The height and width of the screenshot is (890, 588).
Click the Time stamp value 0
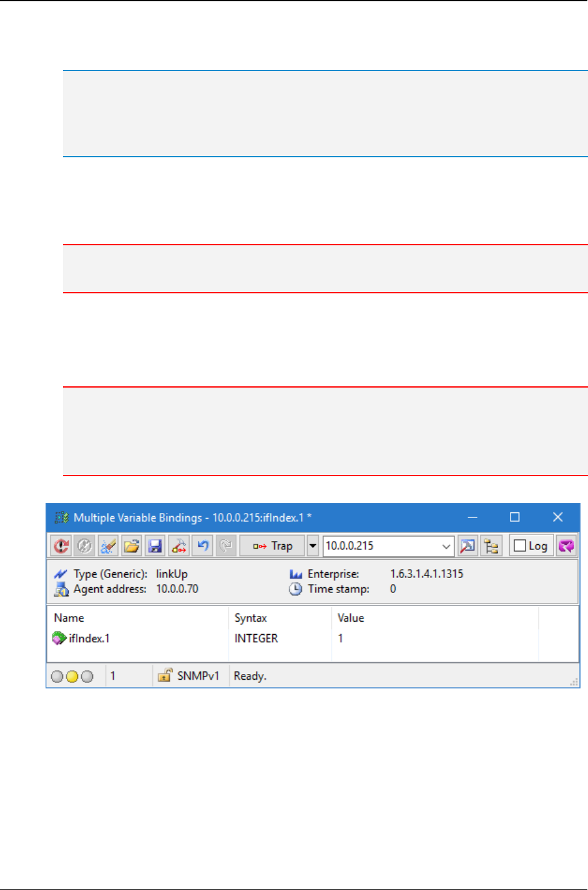coord(393,589)
